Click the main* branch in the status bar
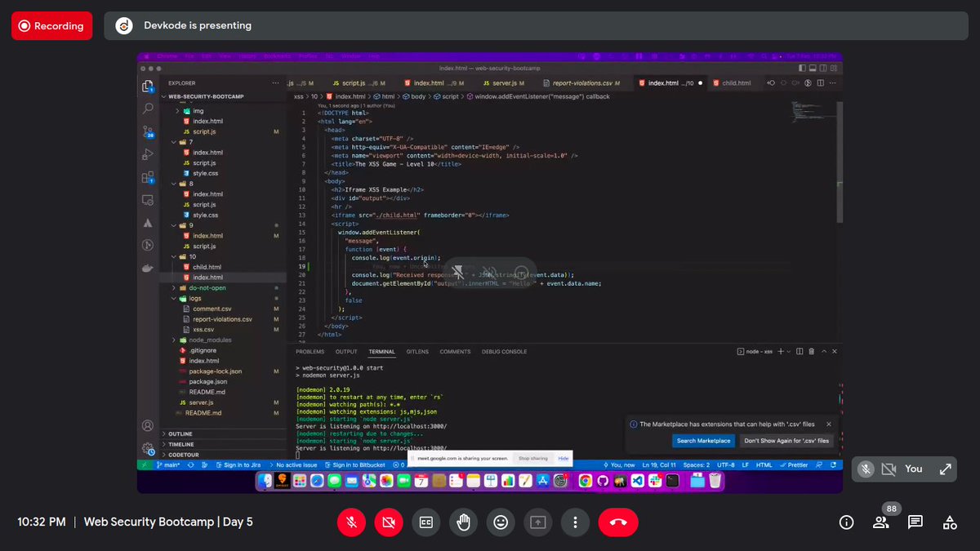 167,465
